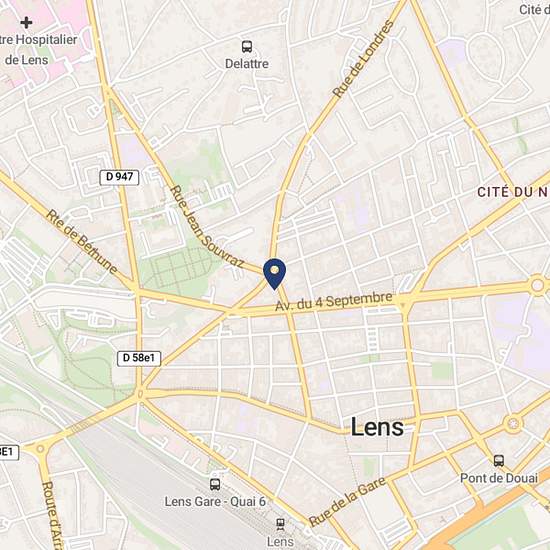The height and width of the screenshot is (550, 550).
Task: Select the Rue de Londres street label
Action: [363, 59]
